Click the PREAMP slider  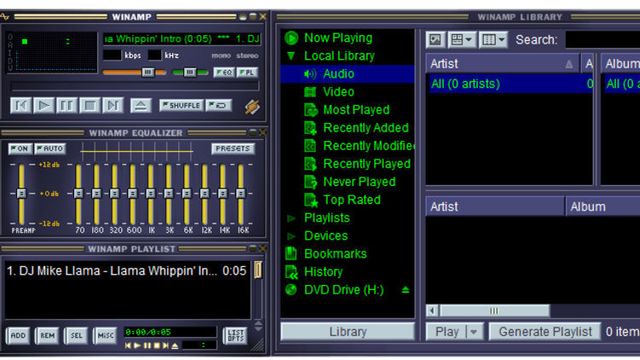point(21,193)
